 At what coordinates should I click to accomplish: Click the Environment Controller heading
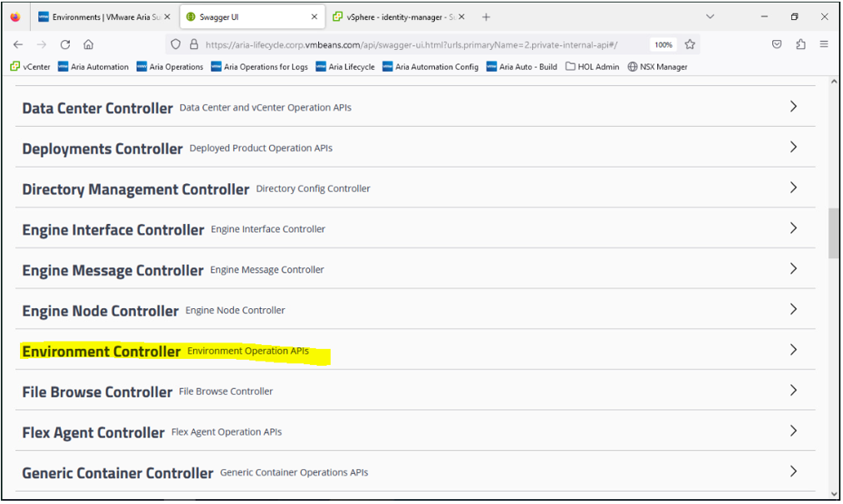[101, 352]
